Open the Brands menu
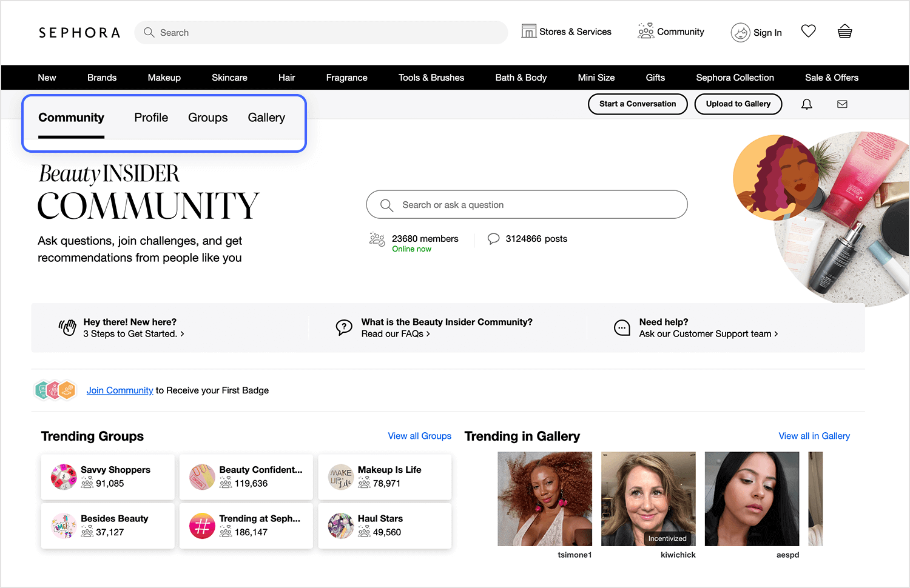 102,78
